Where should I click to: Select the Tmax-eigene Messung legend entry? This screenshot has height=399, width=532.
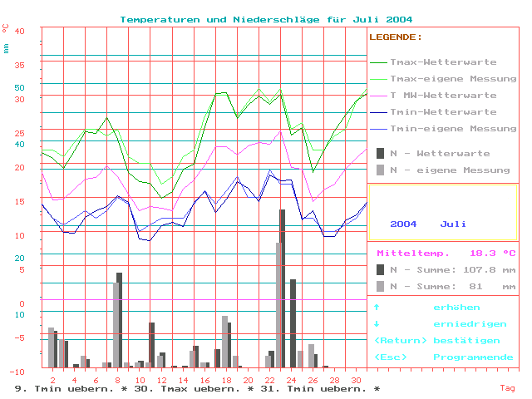(x=442, y=79)
